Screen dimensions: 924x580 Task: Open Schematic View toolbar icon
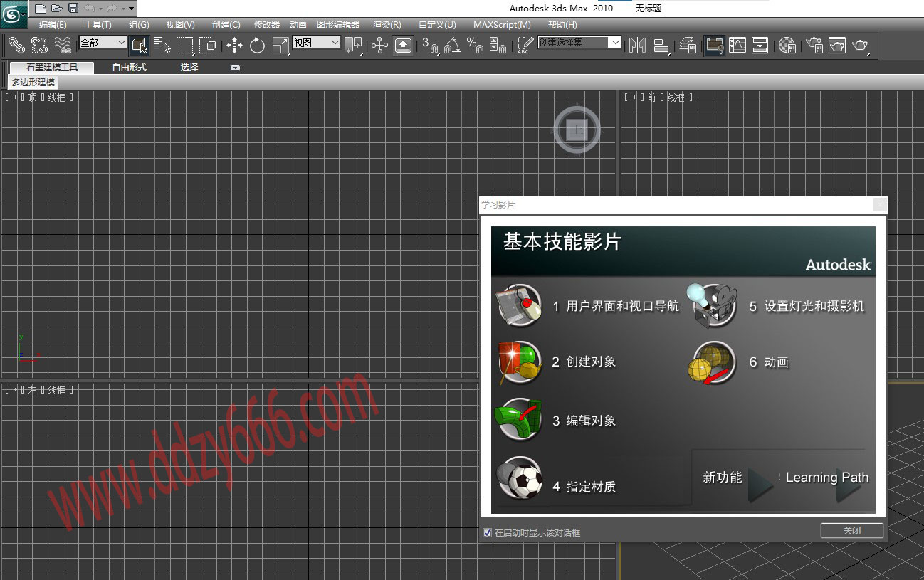coord(760,46)
